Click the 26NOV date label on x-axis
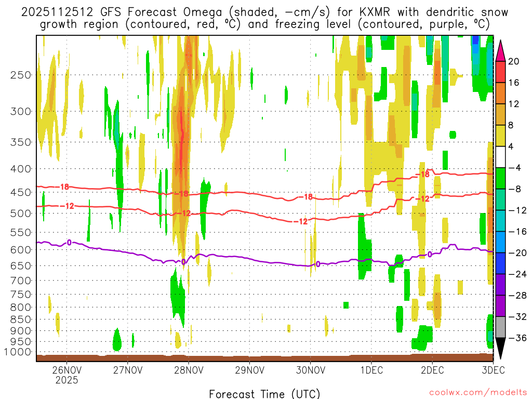Screen dimensions: 532x399 click(67, 370)
